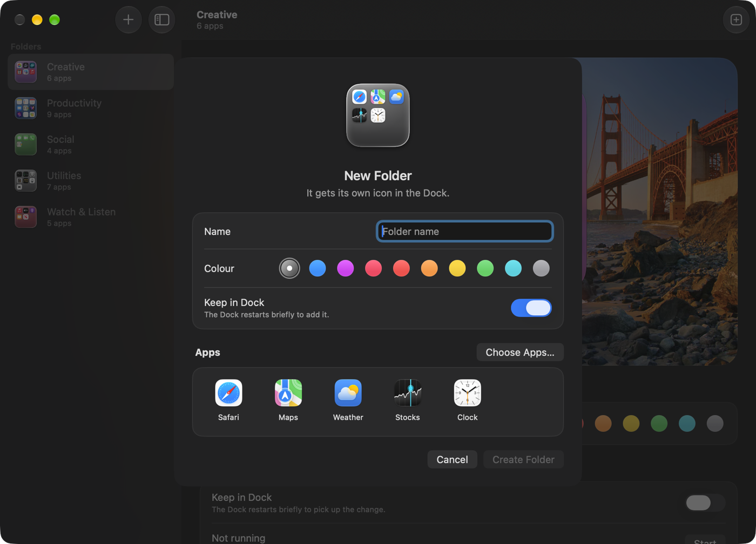Viewport: 756px width, 544px height.
Task: Choose the default graphite colour swatch
Action: point(289,268)
